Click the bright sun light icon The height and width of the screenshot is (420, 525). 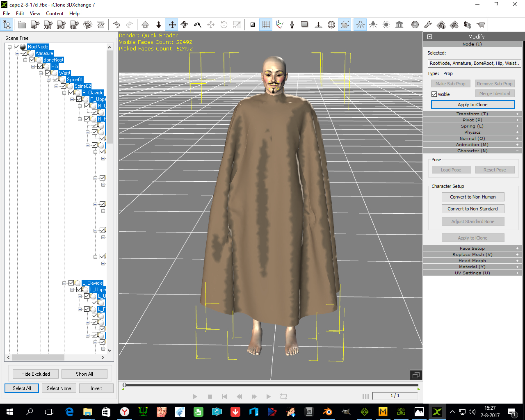coord(386,25)
